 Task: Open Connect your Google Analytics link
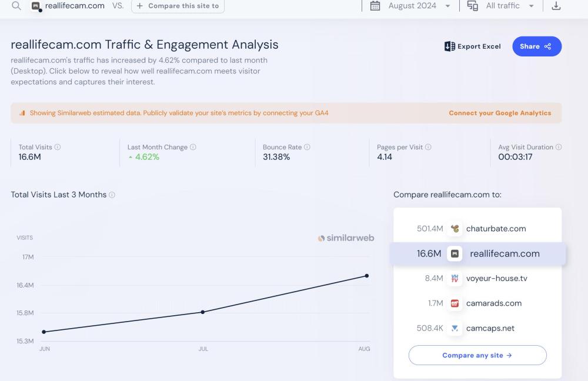[500, 113]
